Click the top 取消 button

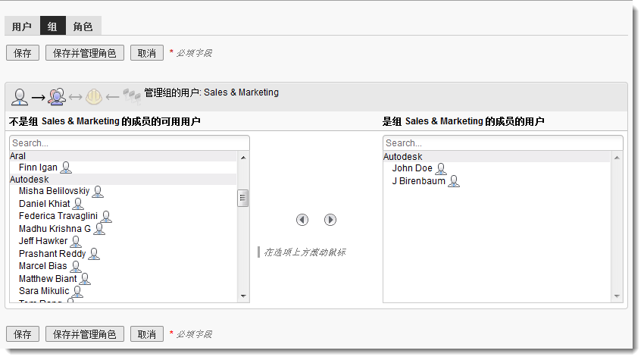click(x=147, y=53)
